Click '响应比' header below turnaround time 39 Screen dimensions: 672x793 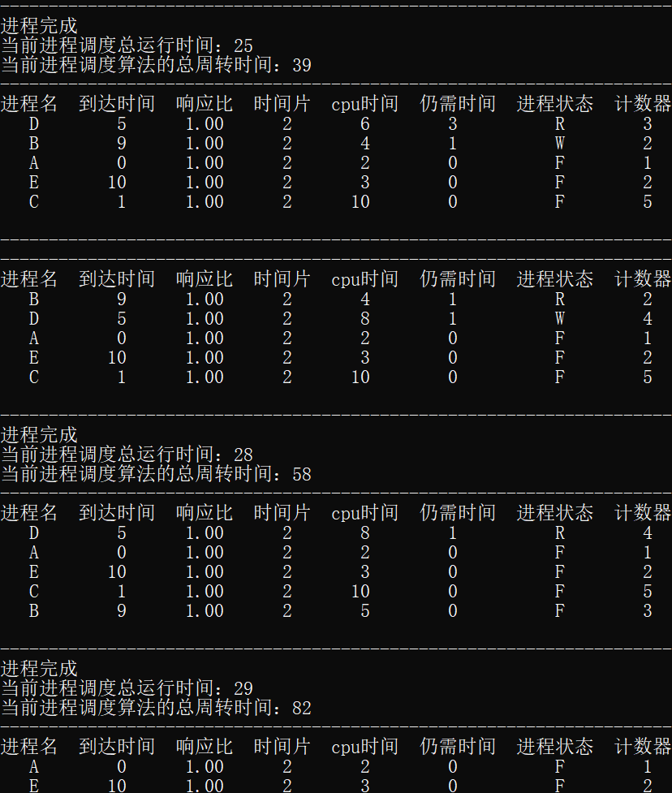205,104
